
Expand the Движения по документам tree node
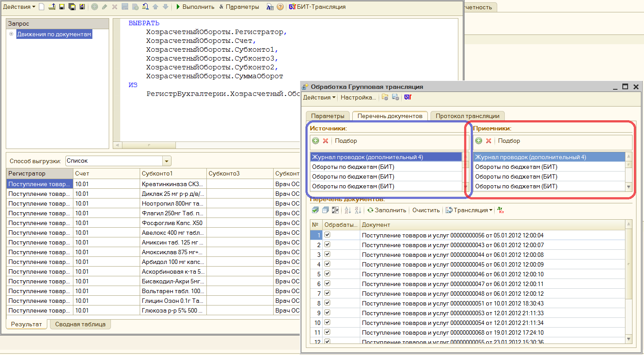pos(11,34)
